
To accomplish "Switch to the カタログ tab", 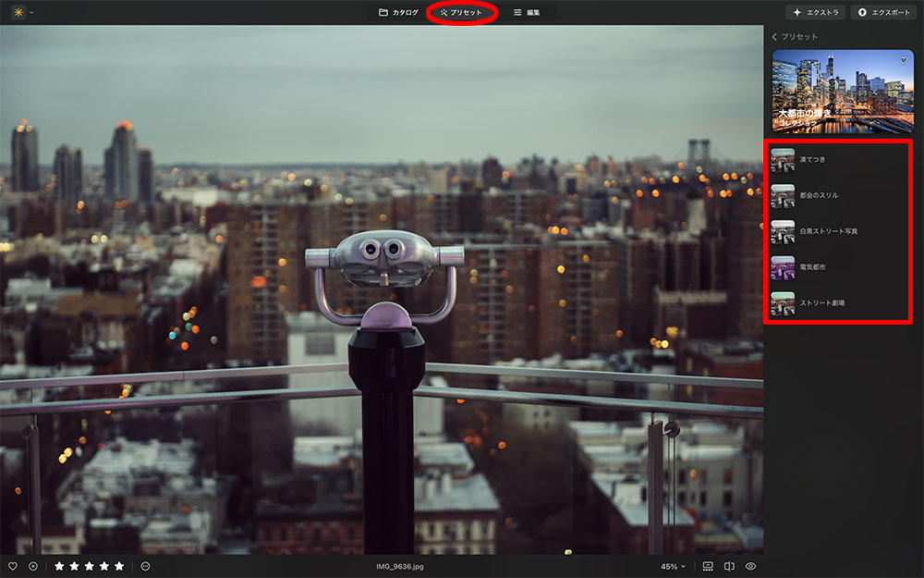I will click(398, 13).
